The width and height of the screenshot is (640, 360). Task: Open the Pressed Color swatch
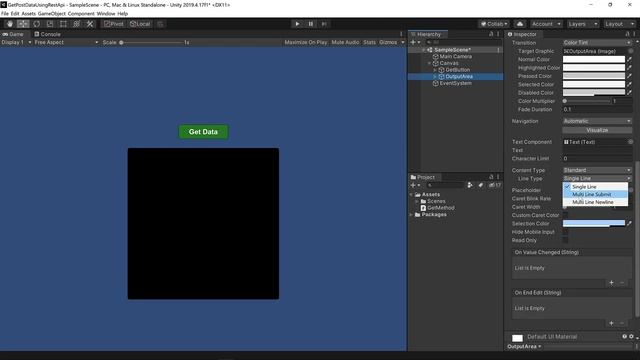tap(593, 76)
